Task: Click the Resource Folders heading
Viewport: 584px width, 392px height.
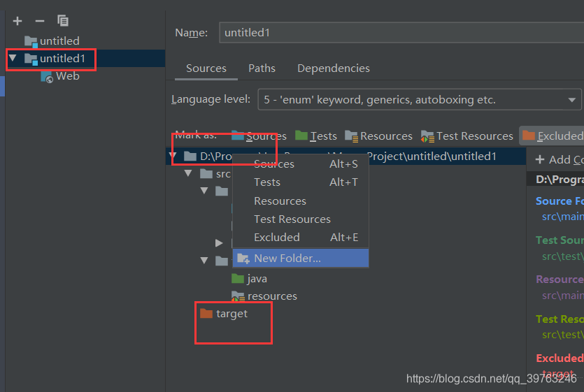Action: [x=560, y=280]
